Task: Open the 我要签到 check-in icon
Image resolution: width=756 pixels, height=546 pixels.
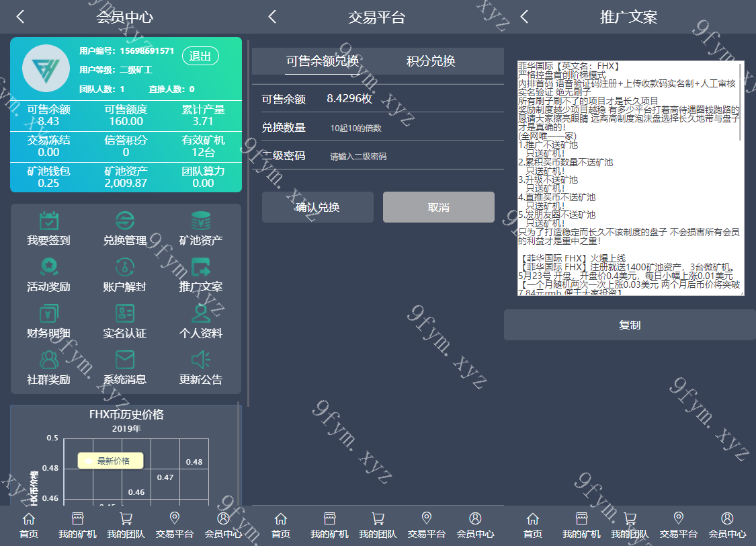Action: [x=48, y=221]
